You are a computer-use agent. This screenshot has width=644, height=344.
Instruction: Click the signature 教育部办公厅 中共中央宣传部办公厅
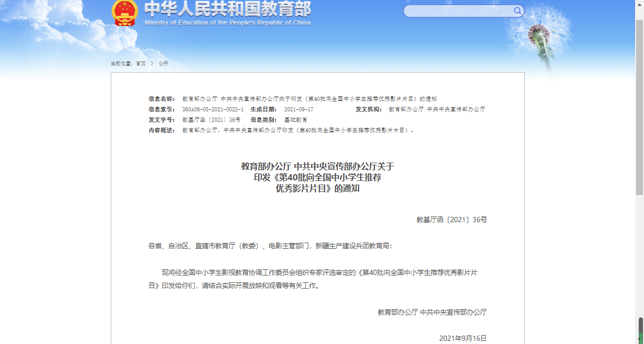click(x=432, y=312)
